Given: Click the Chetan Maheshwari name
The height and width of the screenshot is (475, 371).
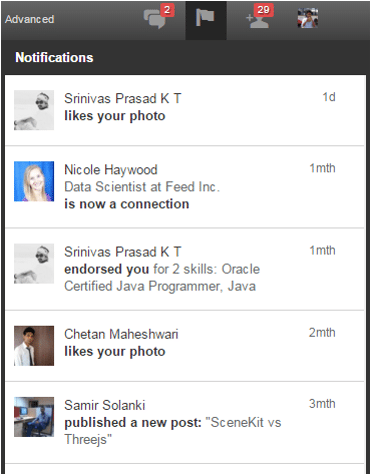Looking at the screenshot, I should click(x=121, y=334).
